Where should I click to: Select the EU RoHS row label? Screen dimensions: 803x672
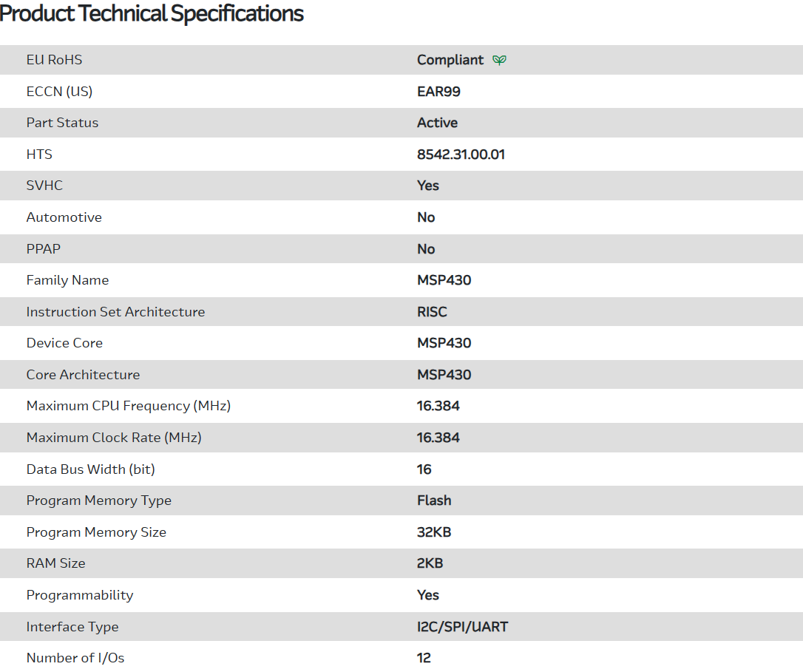click(x=54, y=60)
